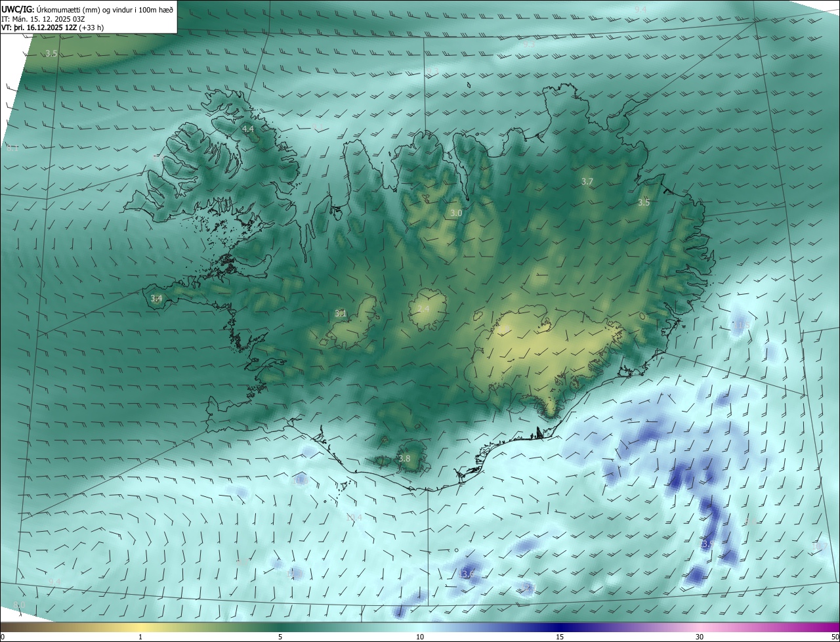Pick the dark navy colorbar segment above the 15 mark
Image resolution: width=840 pixels, height=642 pixels.
[x=560, y=627]
